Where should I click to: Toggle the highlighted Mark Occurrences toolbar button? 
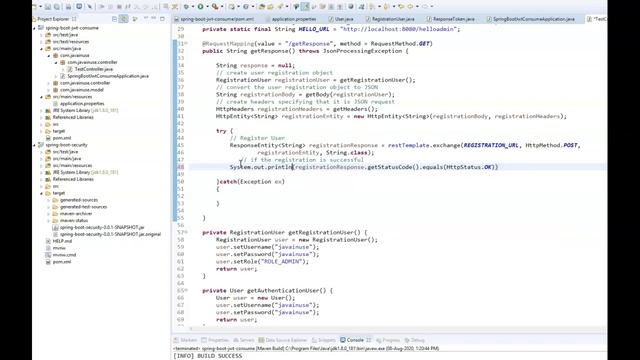click(x=305, y=7)
